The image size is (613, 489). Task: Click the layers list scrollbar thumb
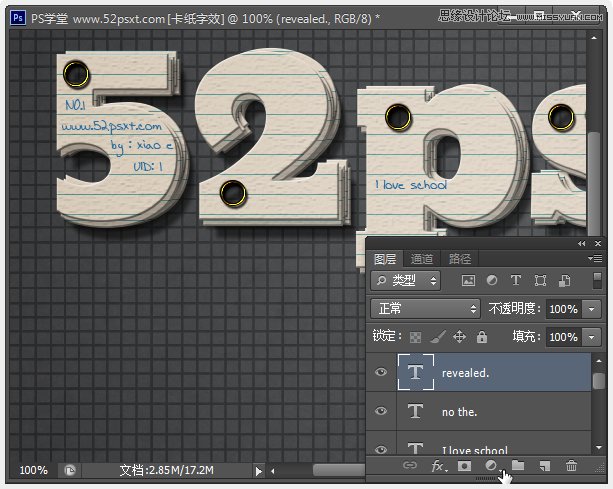(599, 381)
